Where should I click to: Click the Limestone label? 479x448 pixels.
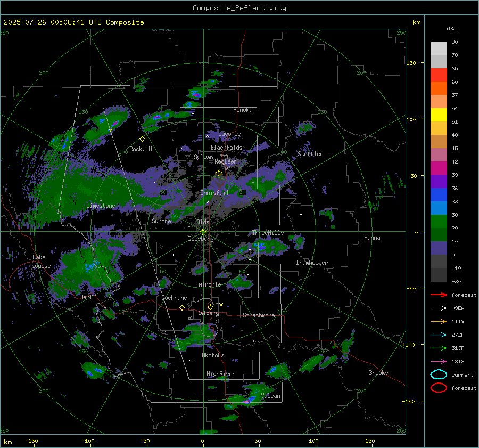click(101, 206)
